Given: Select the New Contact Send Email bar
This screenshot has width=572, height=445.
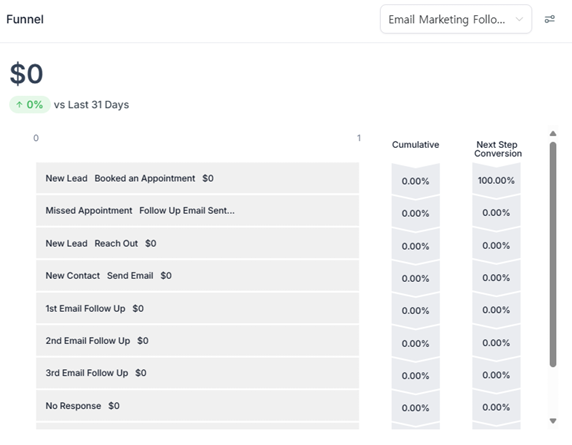Looking at the screenshot, I should pos(197,275).
